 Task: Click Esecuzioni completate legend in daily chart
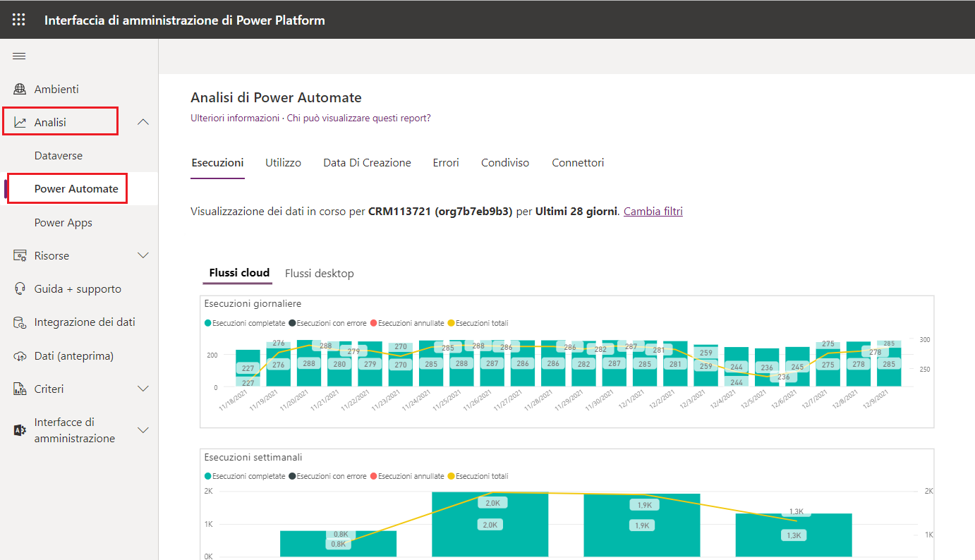245,323
